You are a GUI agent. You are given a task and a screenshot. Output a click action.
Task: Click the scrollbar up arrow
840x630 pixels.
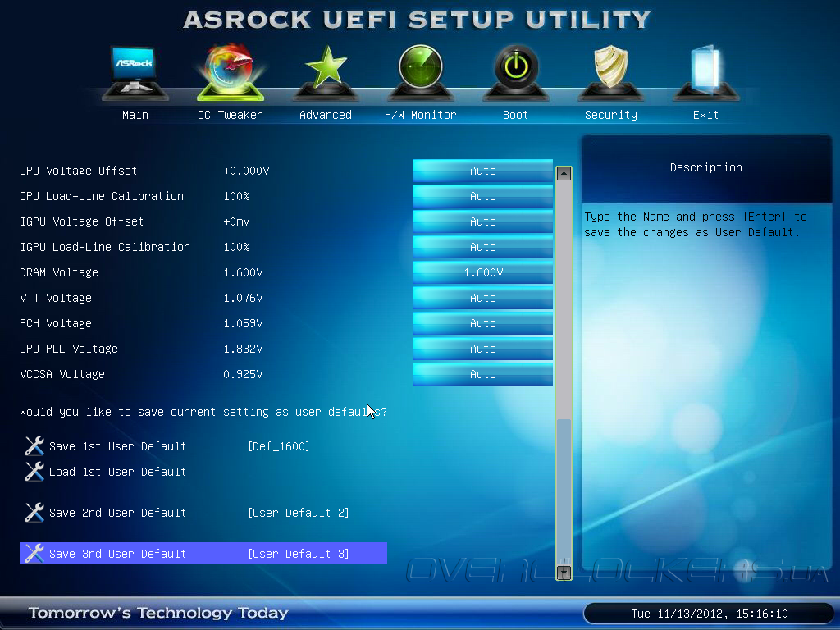[564, 174]
